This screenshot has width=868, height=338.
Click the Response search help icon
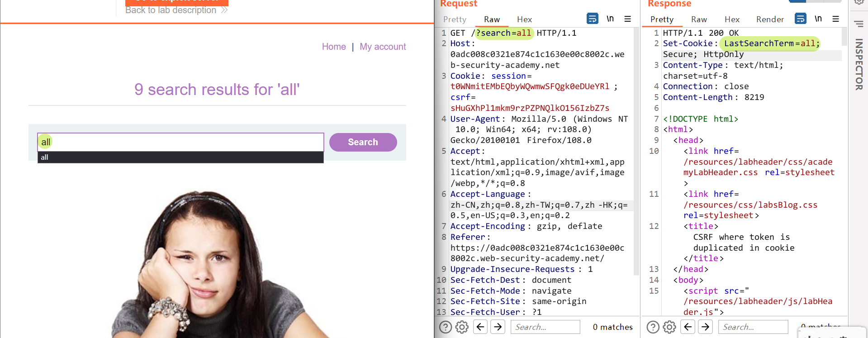pos(653,327)
